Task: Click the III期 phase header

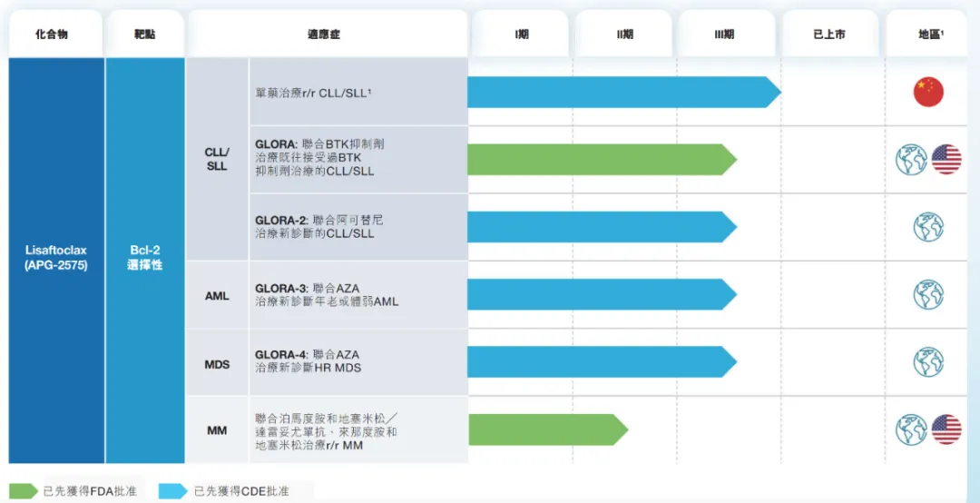Action: point(726,35)
